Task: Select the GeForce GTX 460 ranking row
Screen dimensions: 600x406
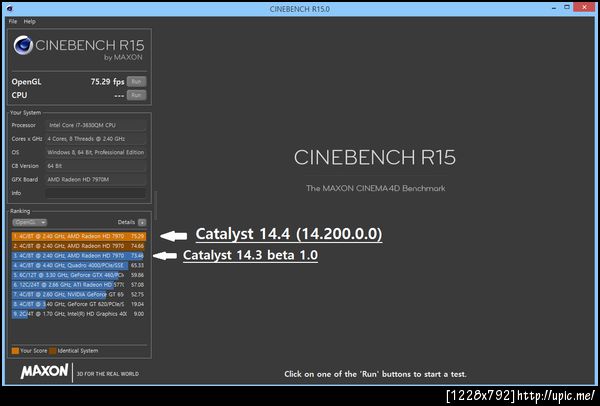Action: point(78,275)
